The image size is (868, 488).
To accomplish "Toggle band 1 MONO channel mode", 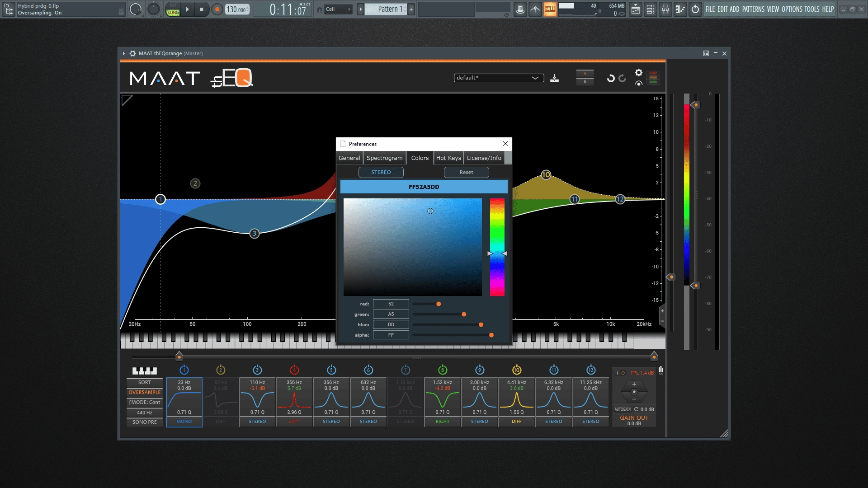I will pyautogui.click(x=184, y=422).
